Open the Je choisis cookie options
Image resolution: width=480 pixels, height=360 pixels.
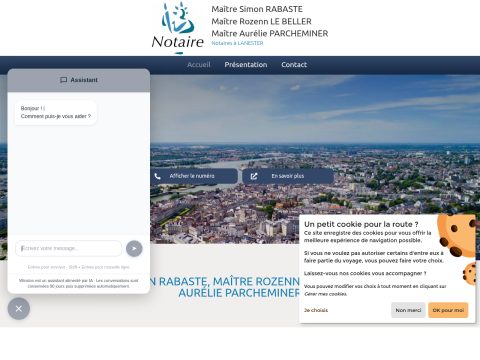point(316,310)
